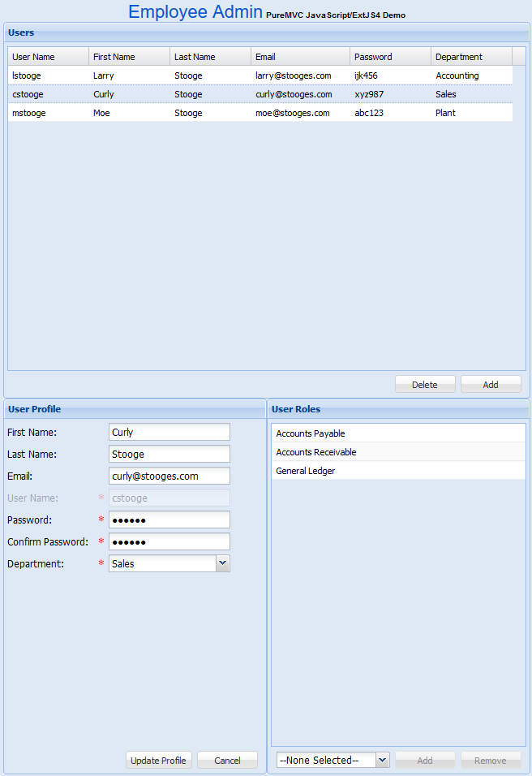
Task: Sort by the Department column header
Action: point(471,57)
